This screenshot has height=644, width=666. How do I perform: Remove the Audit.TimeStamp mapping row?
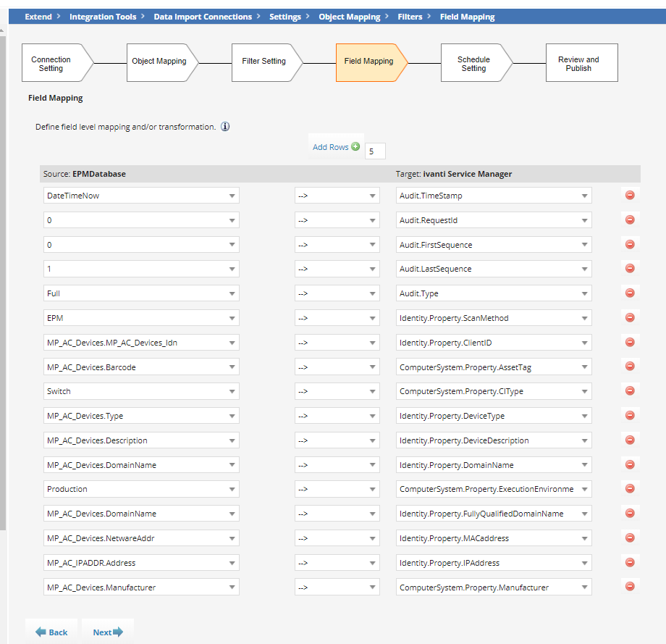(629, 196)
